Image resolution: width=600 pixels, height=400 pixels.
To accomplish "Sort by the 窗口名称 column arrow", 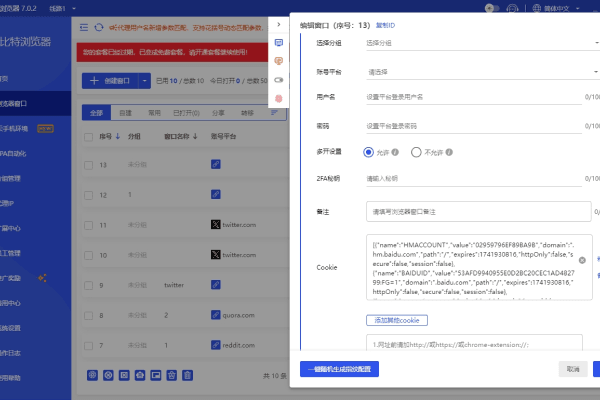I will [x=195, y=136].
